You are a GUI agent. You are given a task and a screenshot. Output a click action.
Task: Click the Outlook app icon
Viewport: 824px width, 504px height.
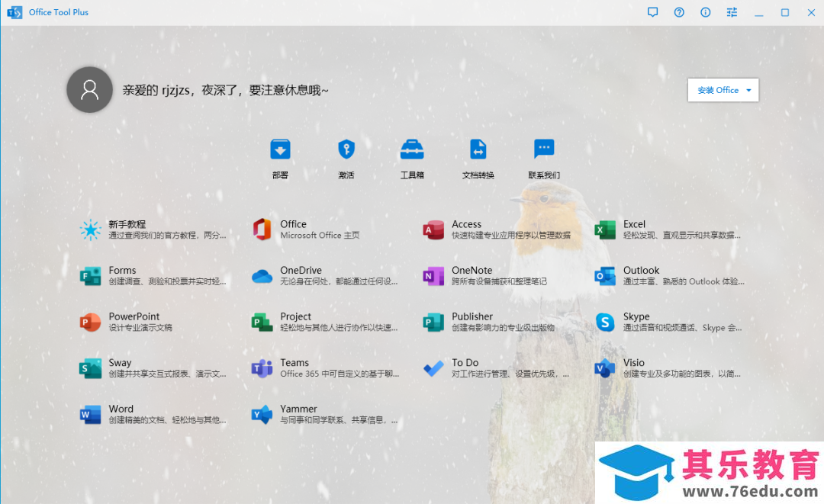(x=605, y=275)
